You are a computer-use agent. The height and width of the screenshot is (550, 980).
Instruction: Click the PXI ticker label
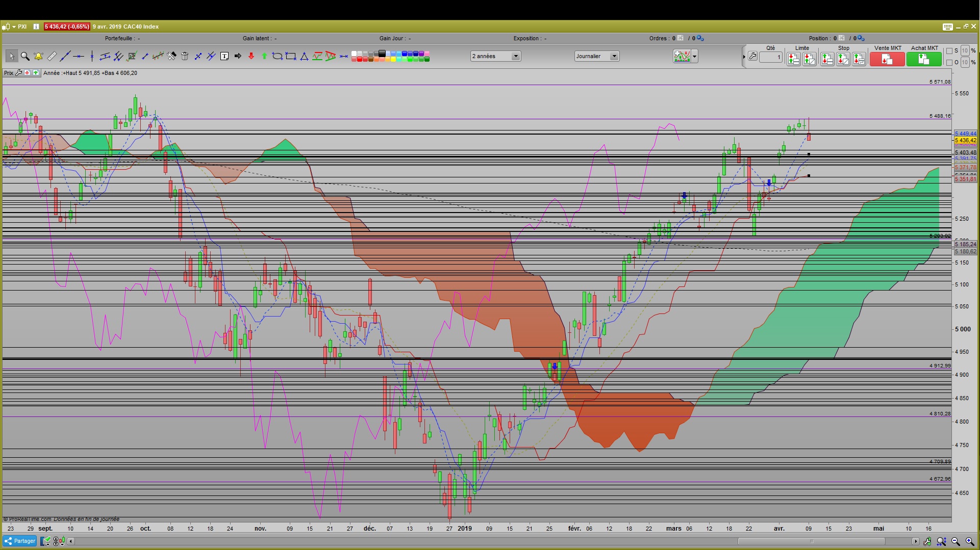click(x=22, y=27)
